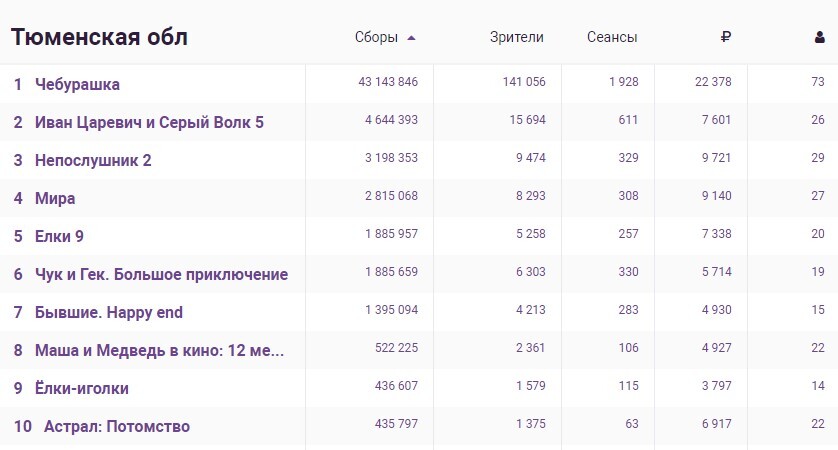Viewport: 838px width, 450px height.
Task: Open the truncated Маша и Медведь в кино title
Action: (x=159, y=350)
